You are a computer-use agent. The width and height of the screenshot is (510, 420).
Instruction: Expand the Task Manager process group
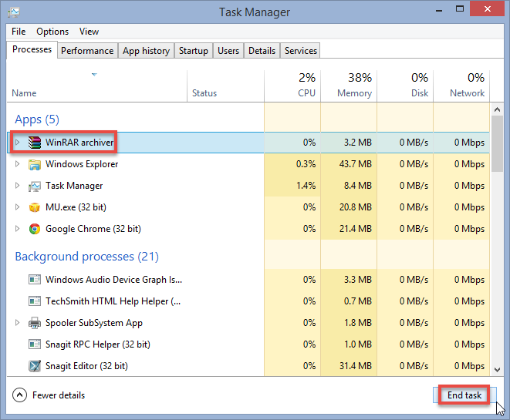18,186
